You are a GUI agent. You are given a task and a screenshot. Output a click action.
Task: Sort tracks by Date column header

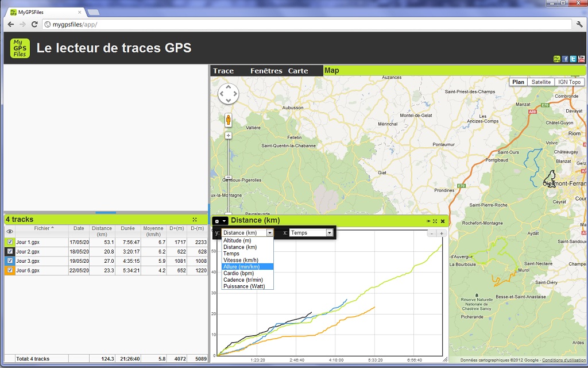point(79,231)
